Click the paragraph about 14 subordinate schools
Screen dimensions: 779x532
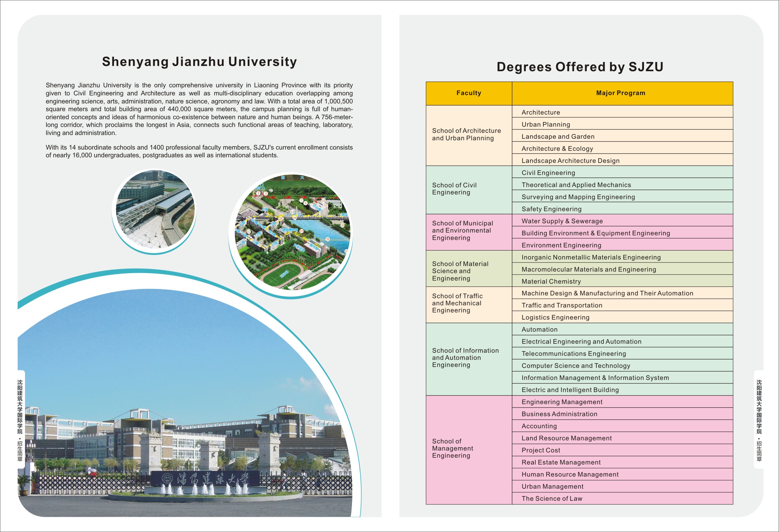[x=199, y=151]
